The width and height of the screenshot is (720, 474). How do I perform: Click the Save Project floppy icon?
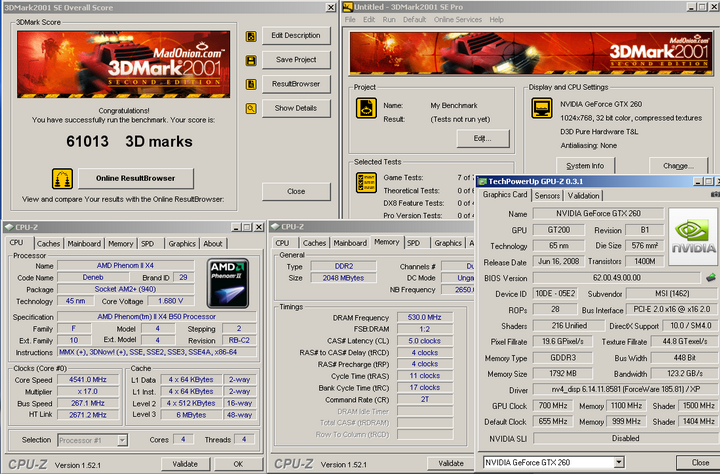(x=251, y=61)
